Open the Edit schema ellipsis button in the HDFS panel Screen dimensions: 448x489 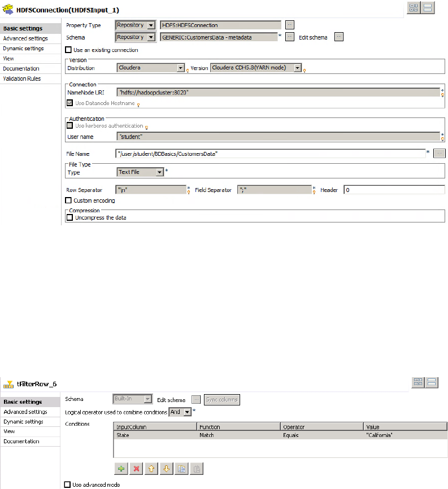(339, 37)
